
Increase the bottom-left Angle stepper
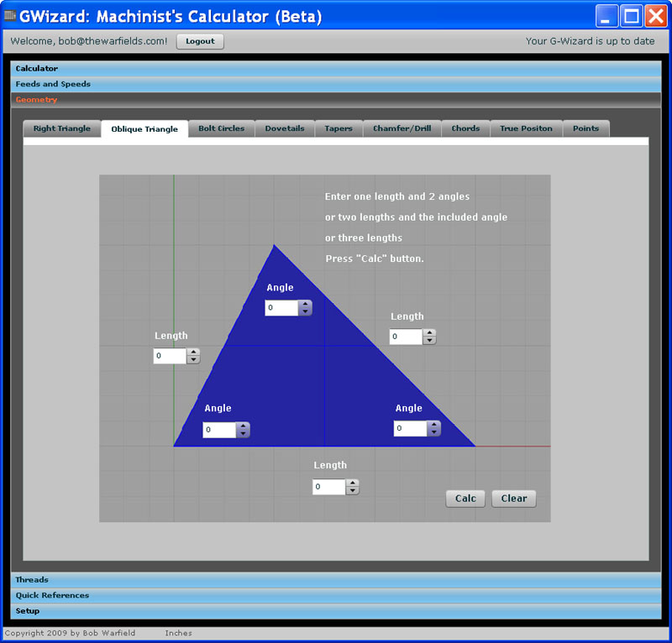click(243, 426)
